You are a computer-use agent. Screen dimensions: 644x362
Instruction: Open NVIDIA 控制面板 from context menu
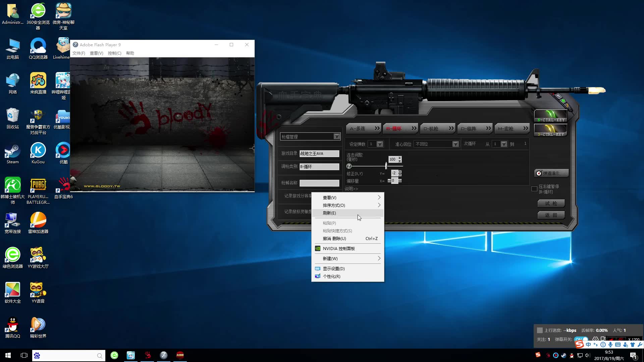coord(348,248)
